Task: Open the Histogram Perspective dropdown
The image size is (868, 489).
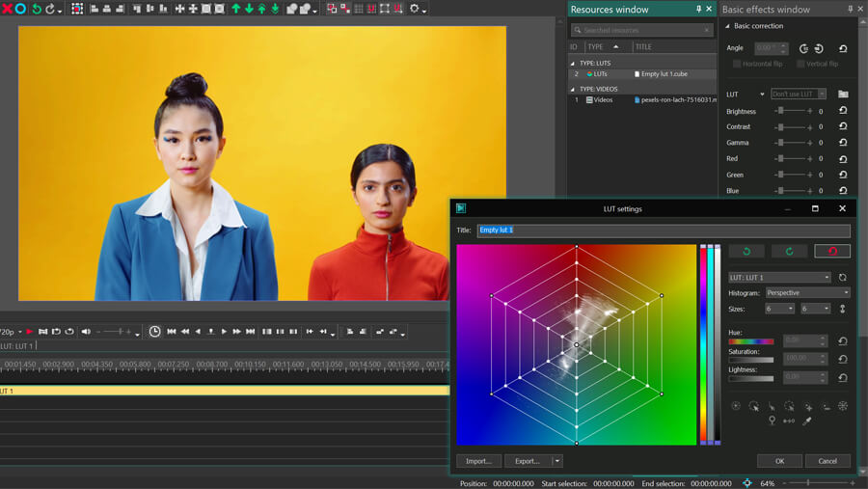Action: tap(807, 292)
